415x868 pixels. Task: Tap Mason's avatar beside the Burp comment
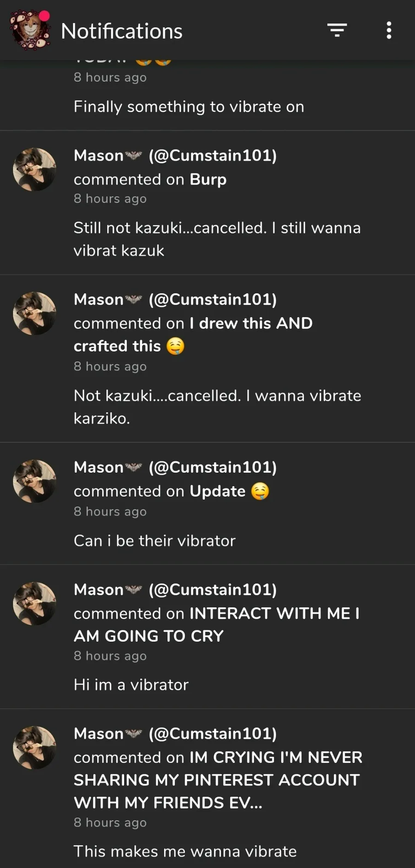point(35,169)
